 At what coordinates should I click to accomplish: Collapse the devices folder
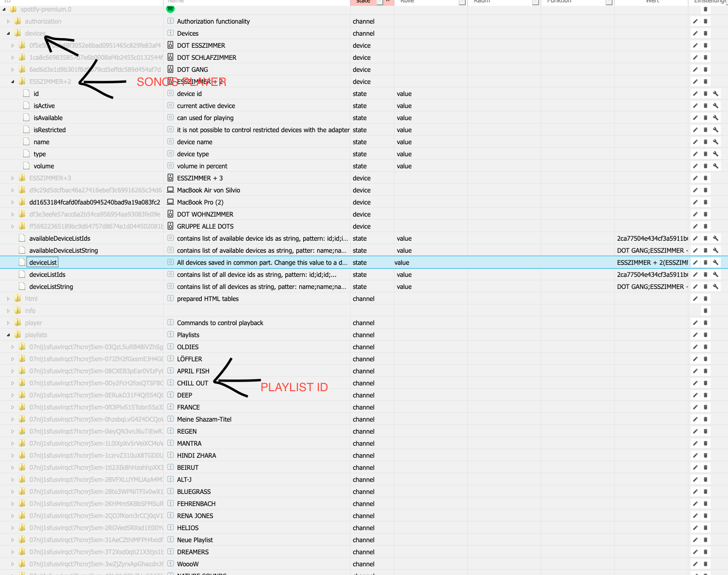(8, 33)
